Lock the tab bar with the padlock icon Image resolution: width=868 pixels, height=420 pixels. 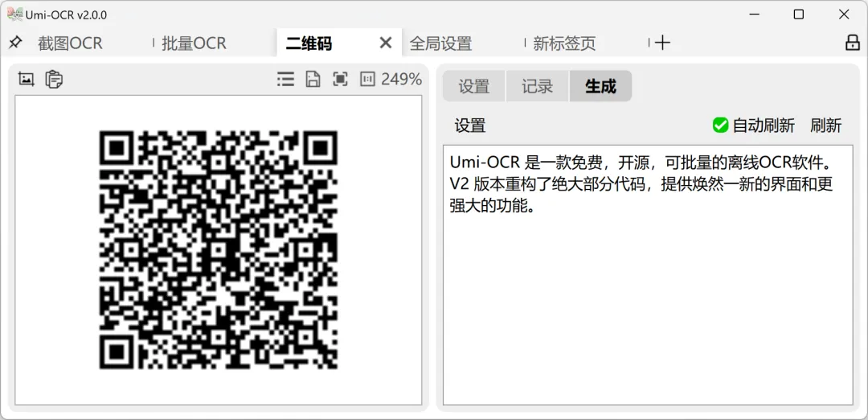click(853, 43)
